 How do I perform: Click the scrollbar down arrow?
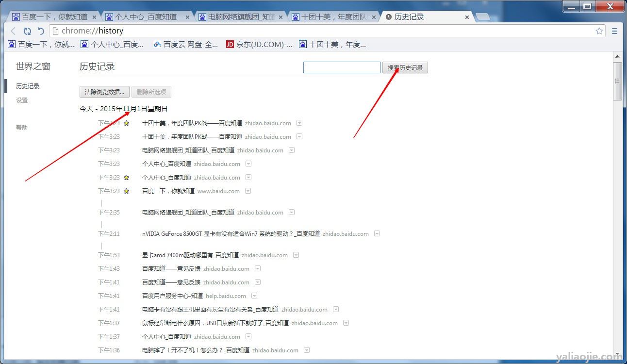pyautogui.click(x=617, y=354)
